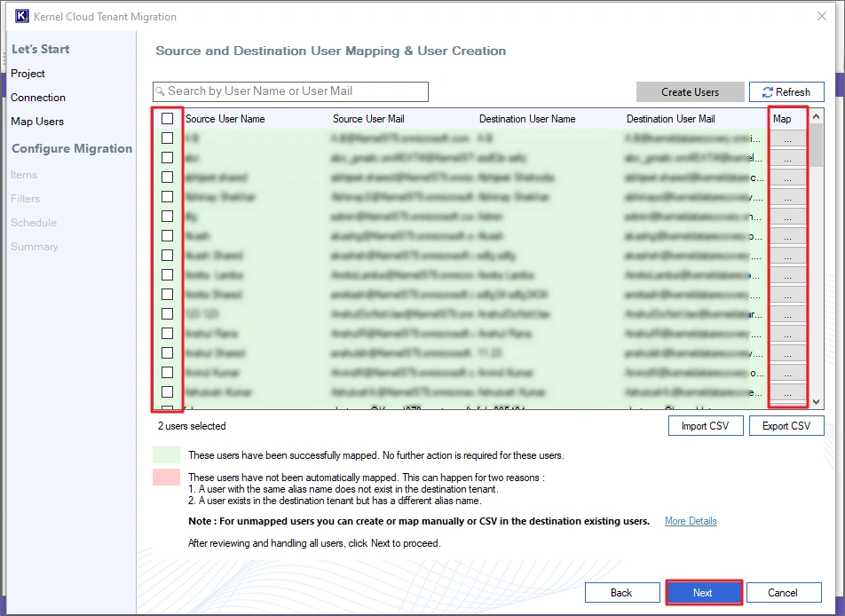Open the Map ellipsis for first row
The height and width of the screenshot is (616, 845).
coord(787,138)
